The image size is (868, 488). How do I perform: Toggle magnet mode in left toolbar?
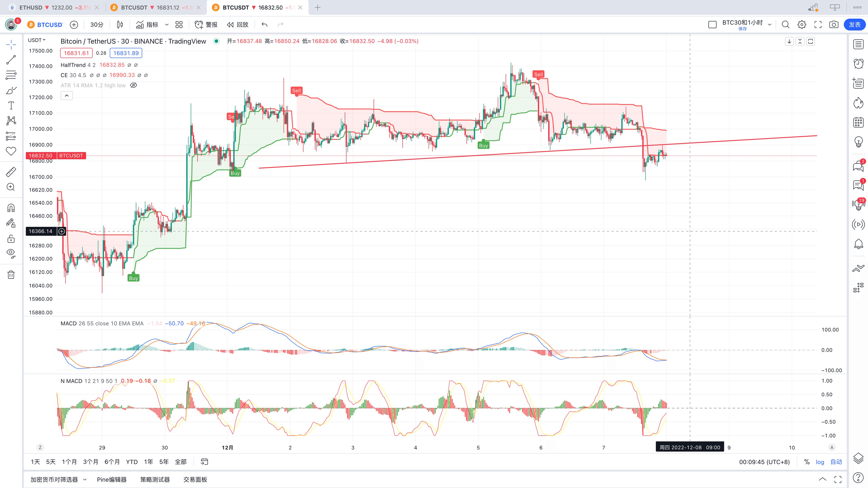[11, 208]
